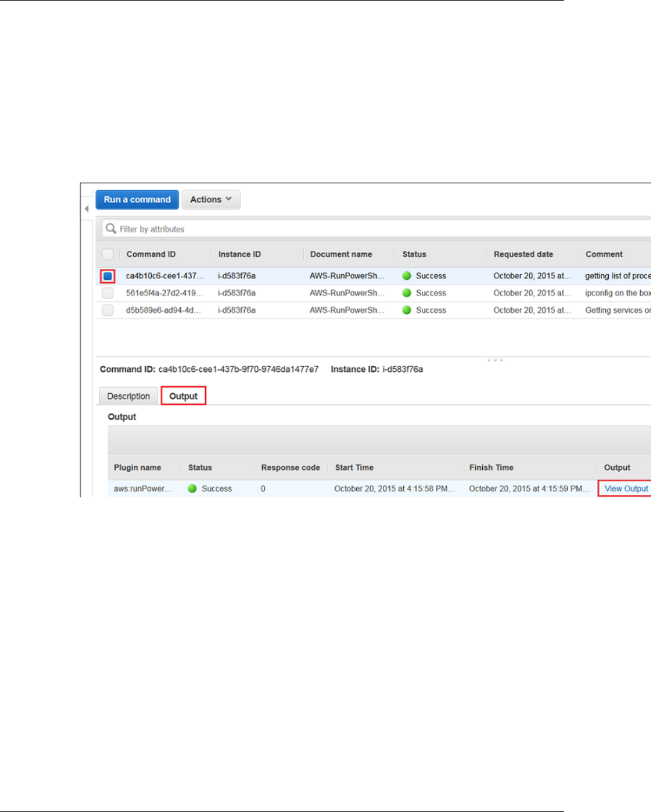The width and height of the screenshot is (651, 812).
Task: Sort by the Instance ID column header
Action: pyautogui.click(x=239, y=254)
